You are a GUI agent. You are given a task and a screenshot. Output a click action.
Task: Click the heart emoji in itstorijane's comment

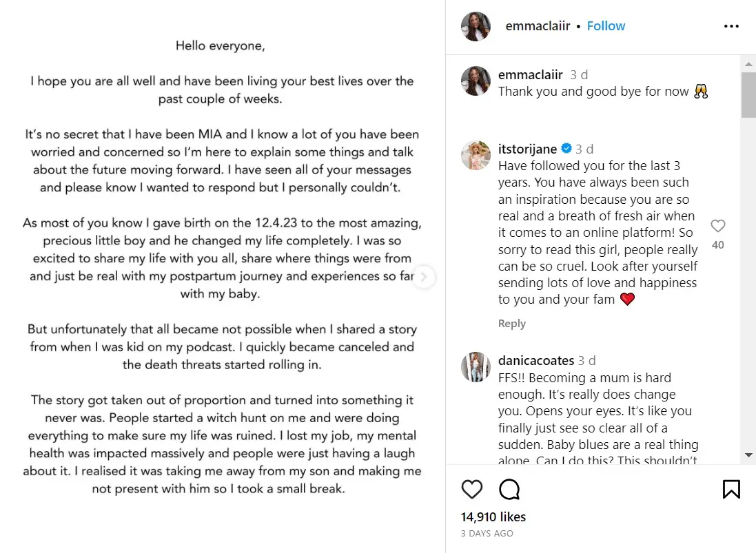627,299
